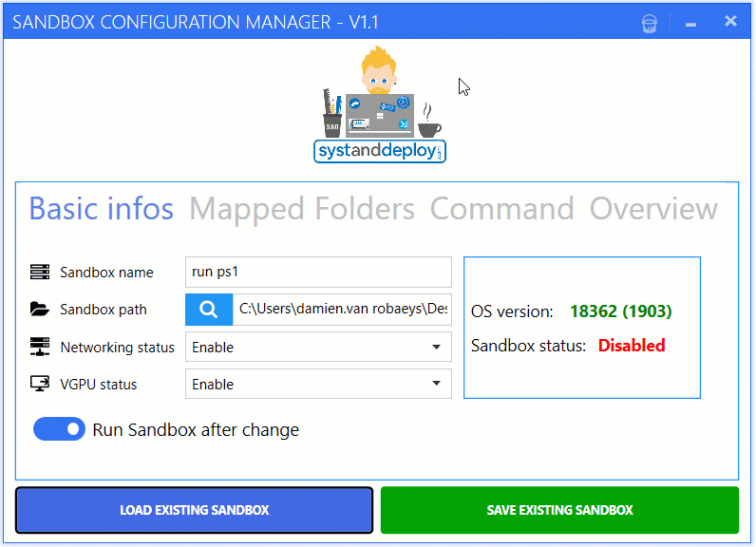This screenshot has height=547, width=756.
Task: Focus the Sandbox path text field
Action: [x=342, y=309]
